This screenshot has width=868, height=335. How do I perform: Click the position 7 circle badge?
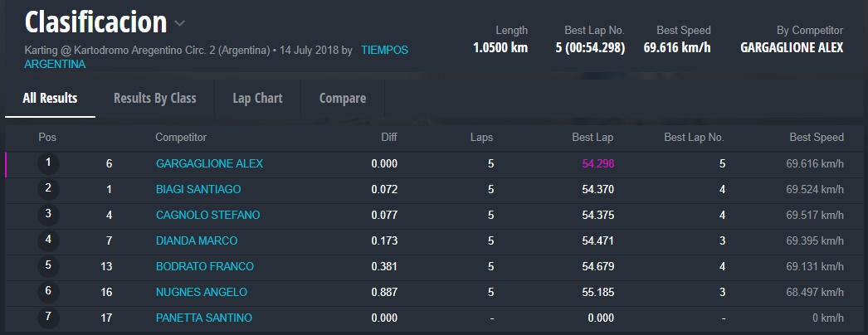pos(48,318)
